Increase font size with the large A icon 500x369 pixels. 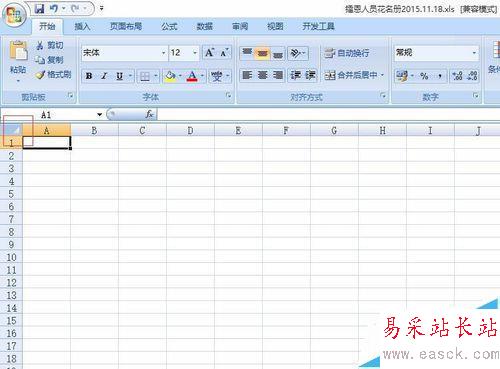(210, 53)
